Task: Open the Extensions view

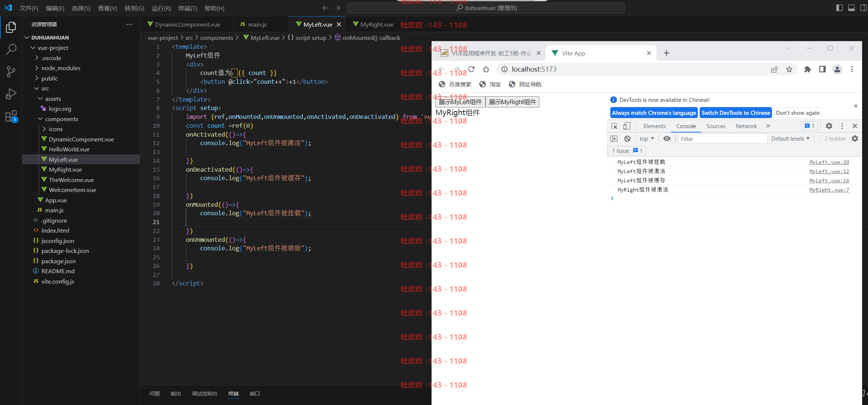Action: click(x=11, y=117)
